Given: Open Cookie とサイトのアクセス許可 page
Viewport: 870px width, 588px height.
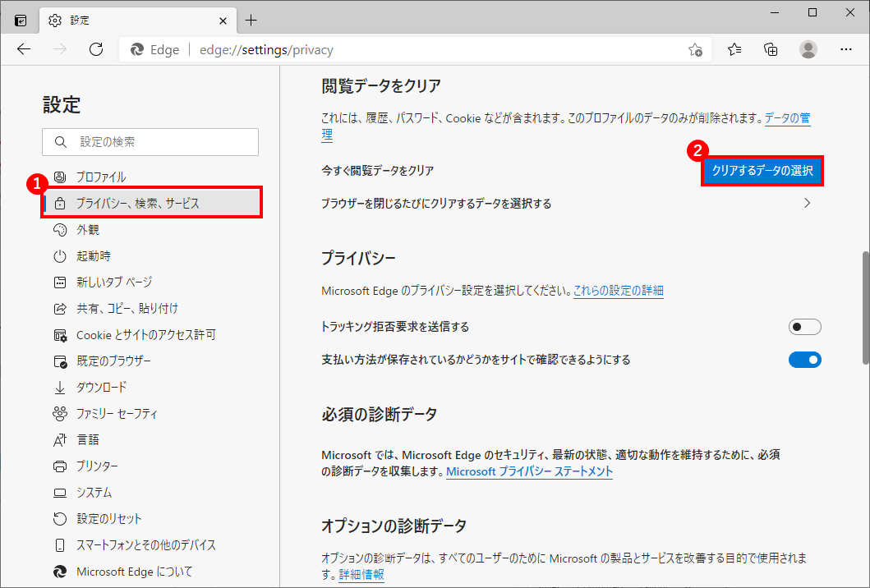Looking at the screenshot, I should (x=150, y=335).
